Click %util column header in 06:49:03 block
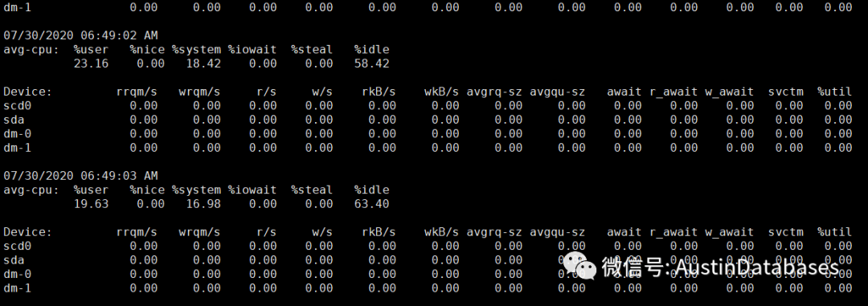 (835, 232)
